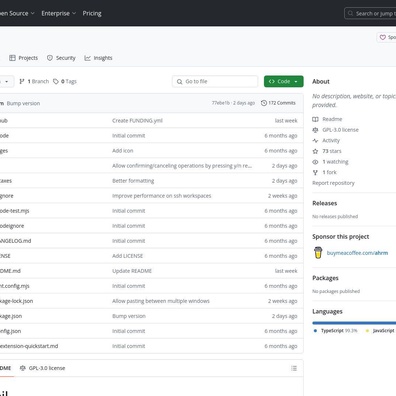Open the Allow confirming/canceling operations commit
396x396 pixels.
[182, 166]
